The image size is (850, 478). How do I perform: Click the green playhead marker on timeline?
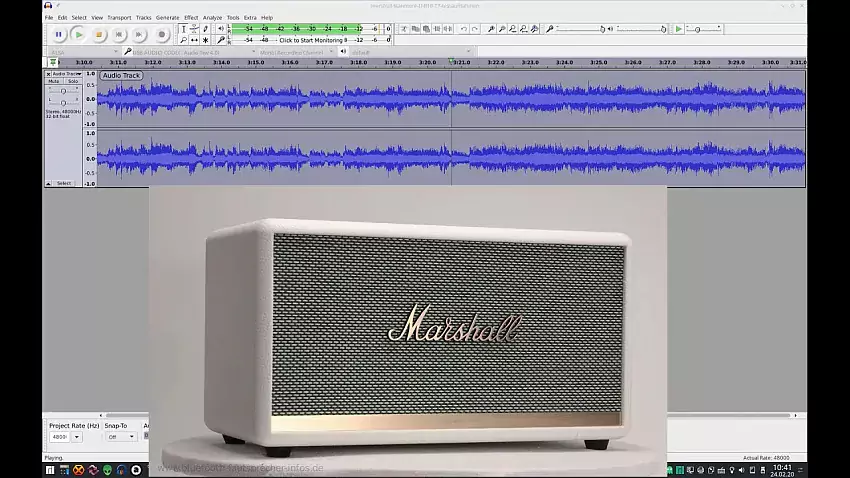[451, 61]
